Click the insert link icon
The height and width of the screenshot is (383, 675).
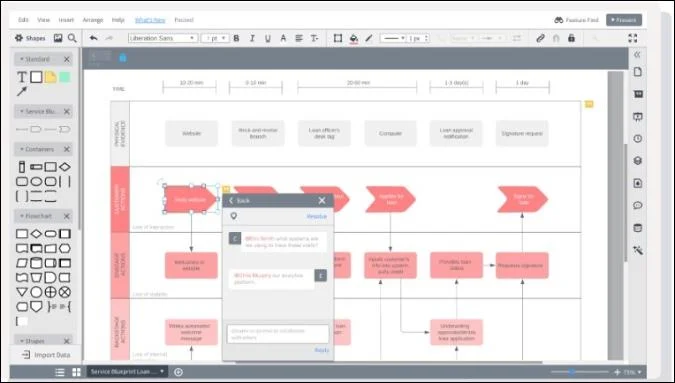pos(540,38)
